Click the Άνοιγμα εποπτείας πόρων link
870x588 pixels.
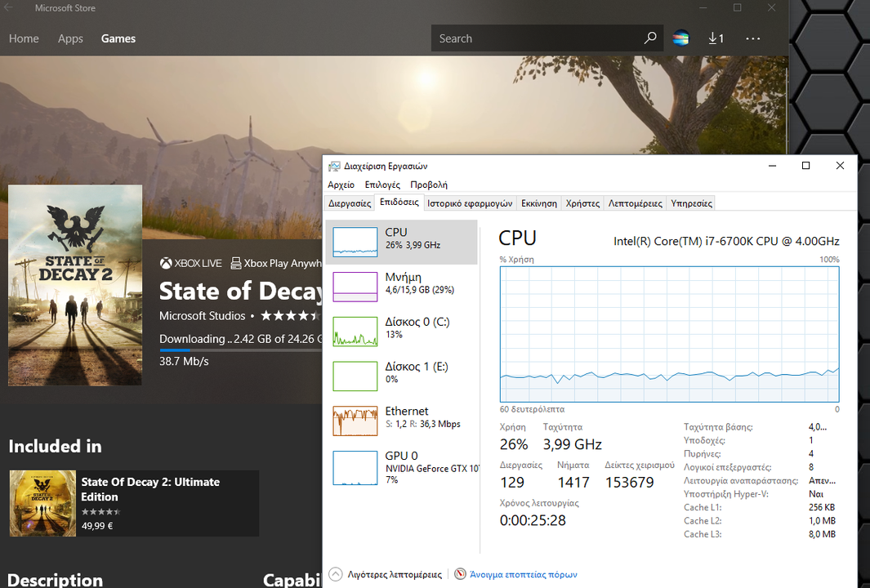click(523, 574)
